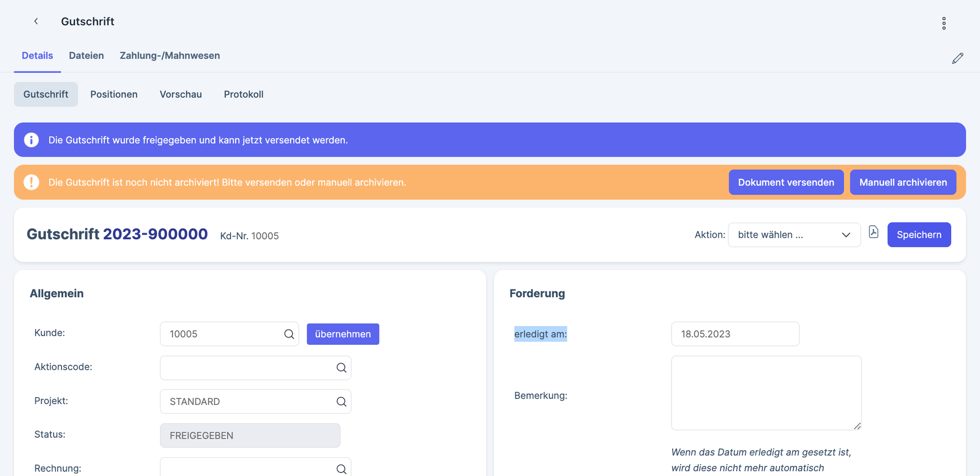This screenshot has height=476, width=980.
Task: Click the search icon in Rechnung field
Action: click(x=341, y=469)
